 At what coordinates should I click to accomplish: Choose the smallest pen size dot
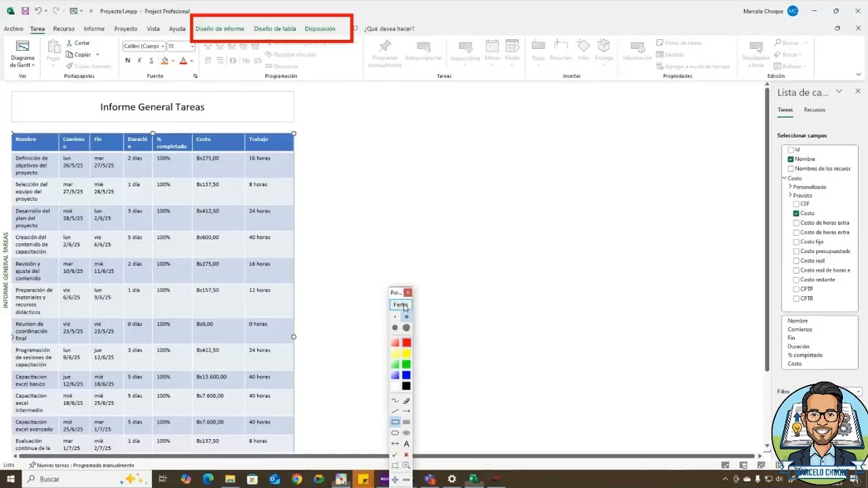click(395, 317)
